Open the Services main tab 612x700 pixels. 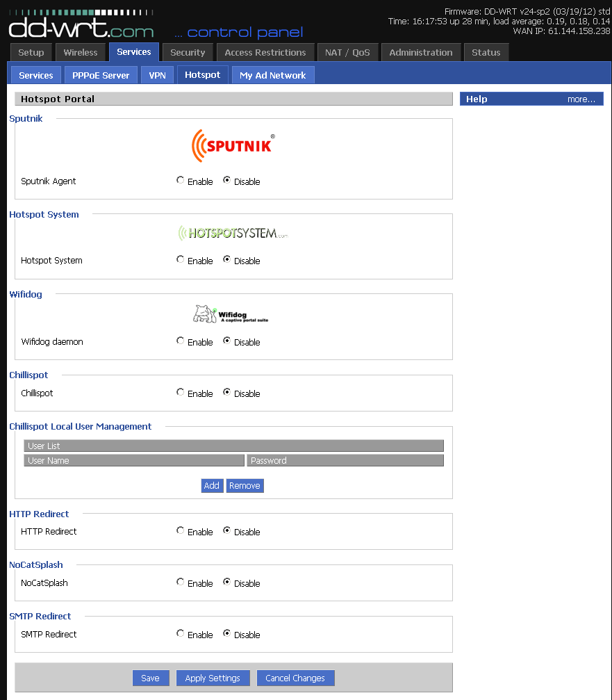(134, 51)
